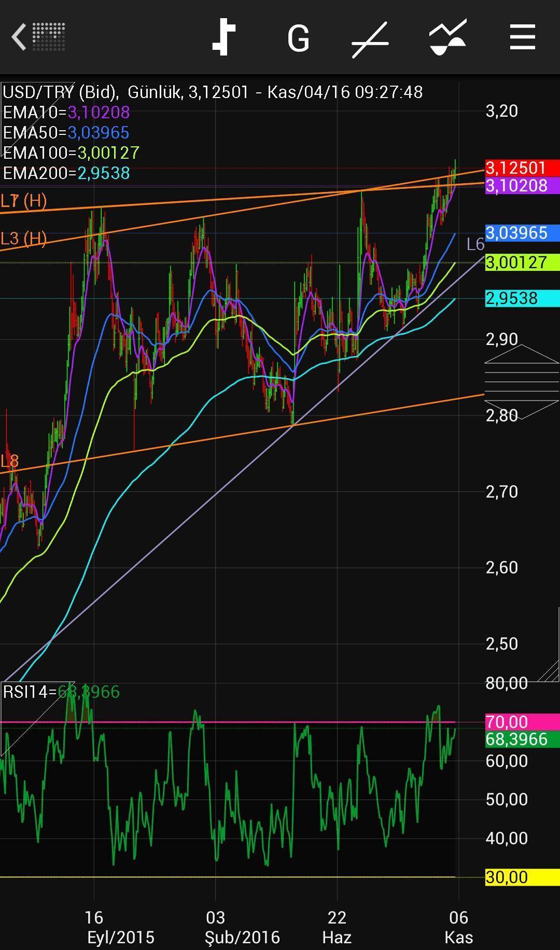This screenshot has height=950, width=560.
Task: Open the G timeframe selector
Action: pos(298,39)
